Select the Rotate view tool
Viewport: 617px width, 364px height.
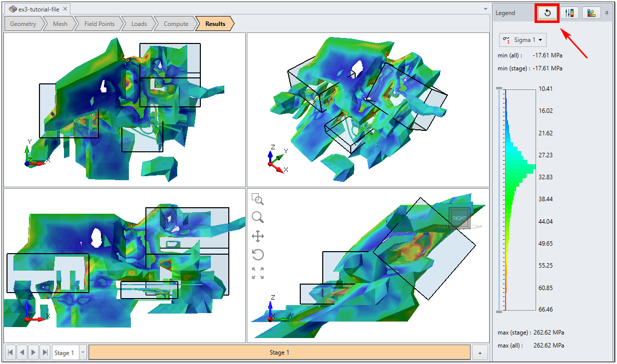pos(258,255)
